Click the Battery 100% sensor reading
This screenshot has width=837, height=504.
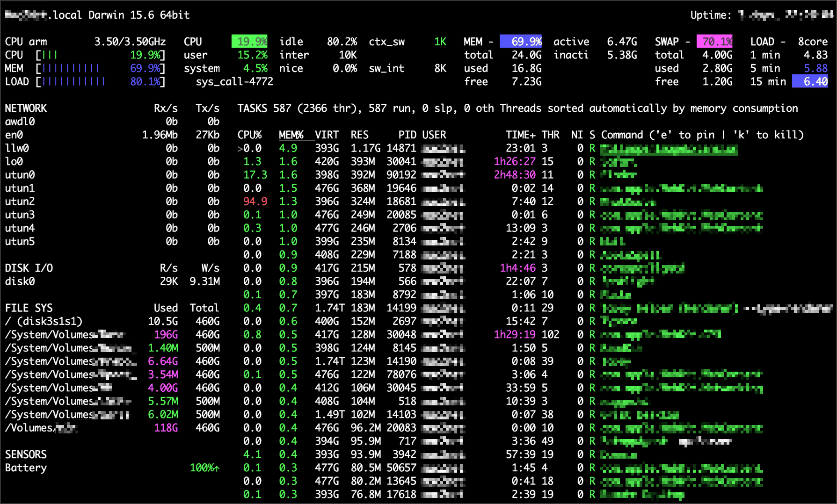point(204,468)
